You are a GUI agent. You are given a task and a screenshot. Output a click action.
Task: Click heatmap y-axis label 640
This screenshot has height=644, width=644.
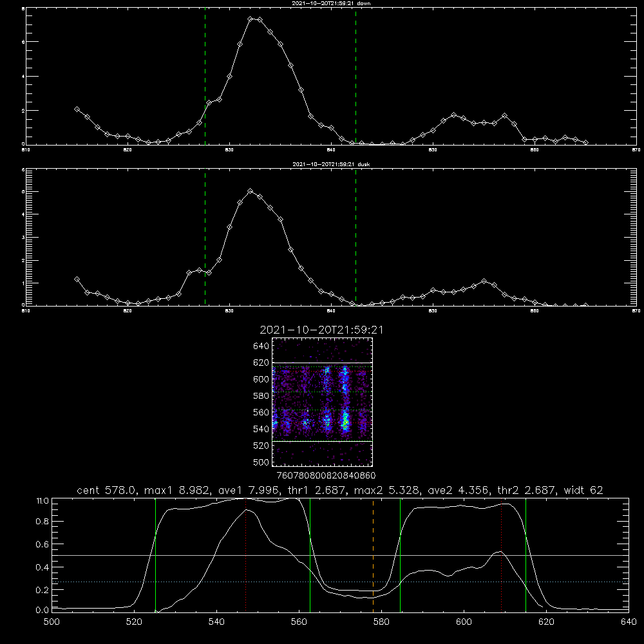click(261, 346)
